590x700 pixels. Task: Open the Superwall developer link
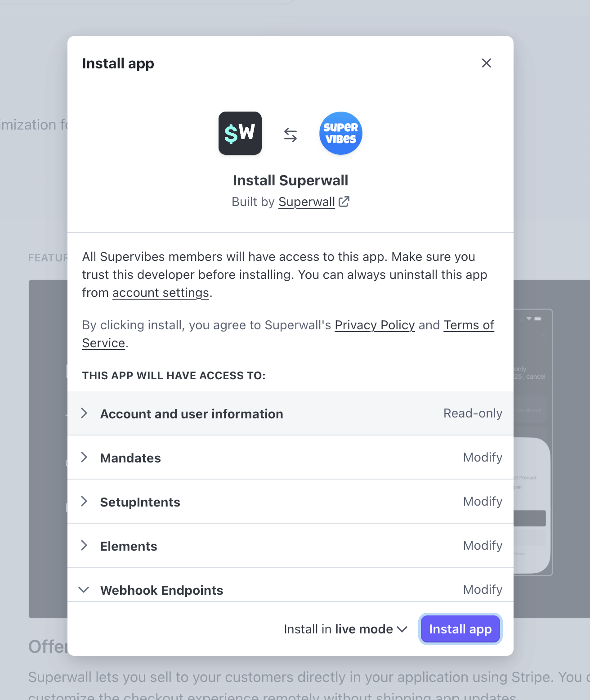307,202
